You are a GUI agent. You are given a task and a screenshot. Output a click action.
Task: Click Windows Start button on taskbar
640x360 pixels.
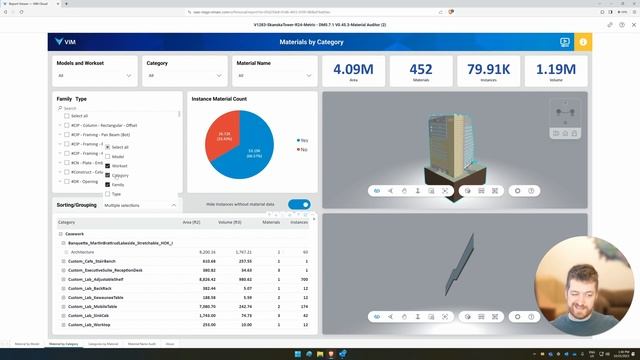pyautogui.click(x=298, y=354)
